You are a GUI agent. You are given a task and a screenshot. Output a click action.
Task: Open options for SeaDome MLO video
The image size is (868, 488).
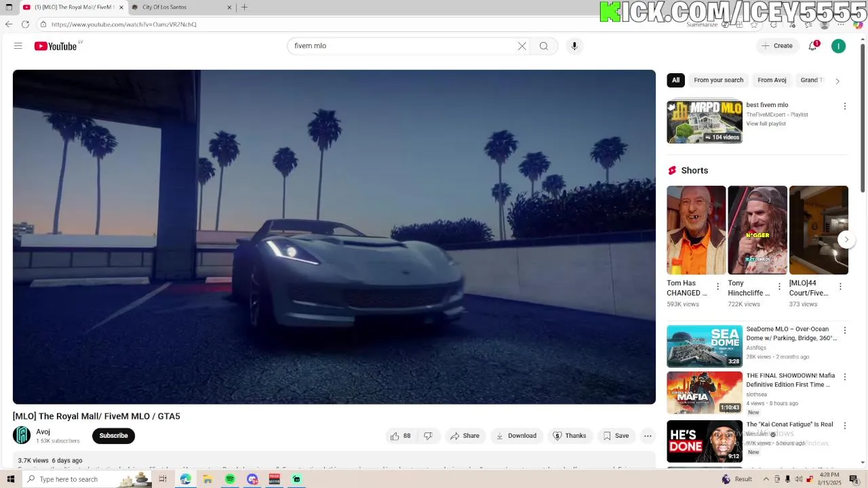point(845,331)
